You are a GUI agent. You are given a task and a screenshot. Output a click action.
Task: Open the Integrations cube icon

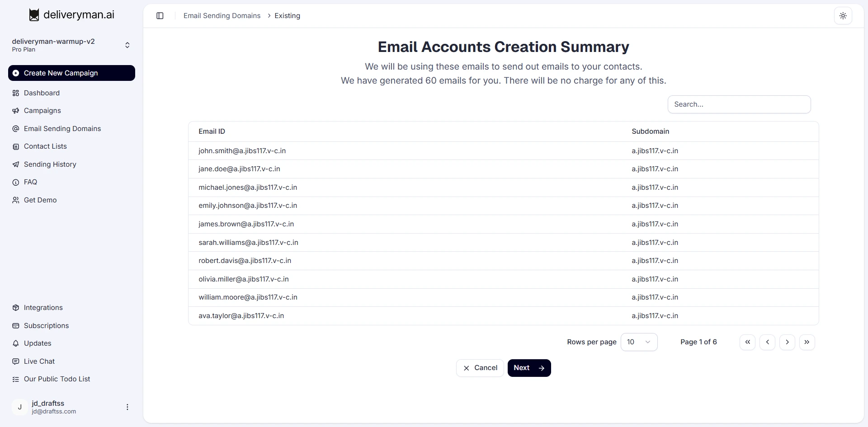click(x=16, y=308)
